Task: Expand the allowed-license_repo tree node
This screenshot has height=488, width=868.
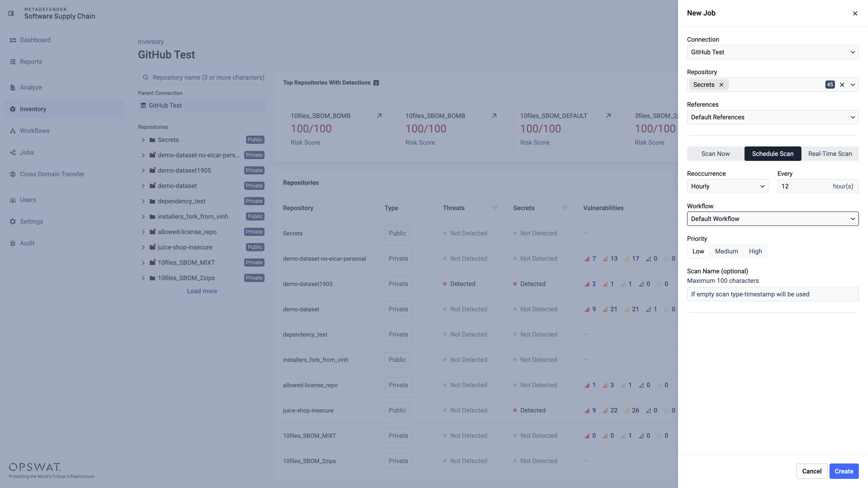Action: point(143,232)
